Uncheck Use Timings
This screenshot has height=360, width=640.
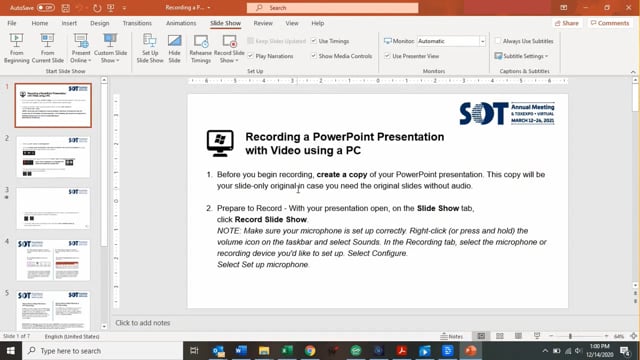click(x=314, y=41)
